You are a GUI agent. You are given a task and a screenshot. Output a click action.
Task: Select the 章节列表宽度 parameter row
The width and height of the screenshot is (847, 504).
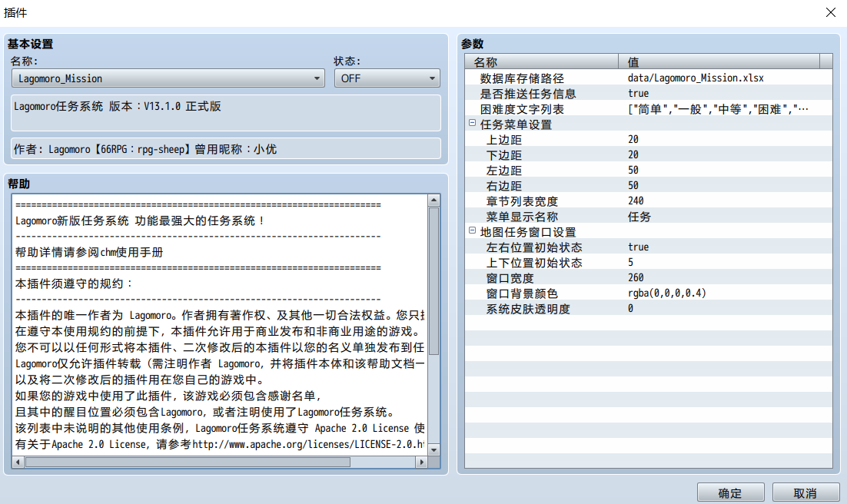[x=648, y=201]
